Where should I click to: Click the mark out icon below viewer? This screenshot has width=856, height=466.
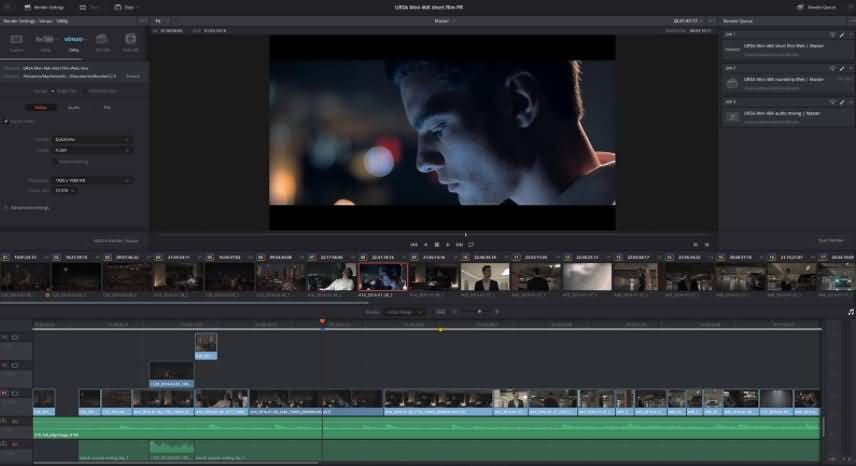coord(707,245)
